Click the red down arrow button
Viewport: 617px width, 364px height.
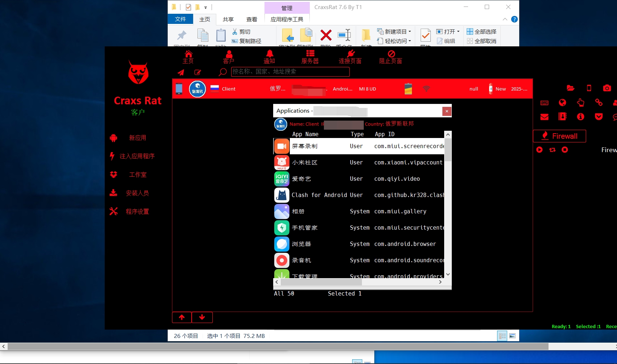[x=202, y=317]
